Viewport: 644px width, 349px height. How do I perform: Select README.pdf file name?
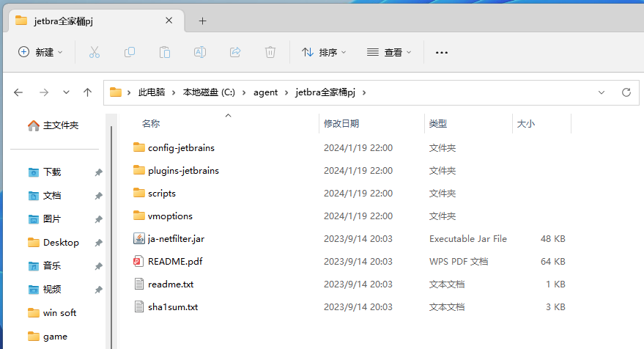point(175,262)
